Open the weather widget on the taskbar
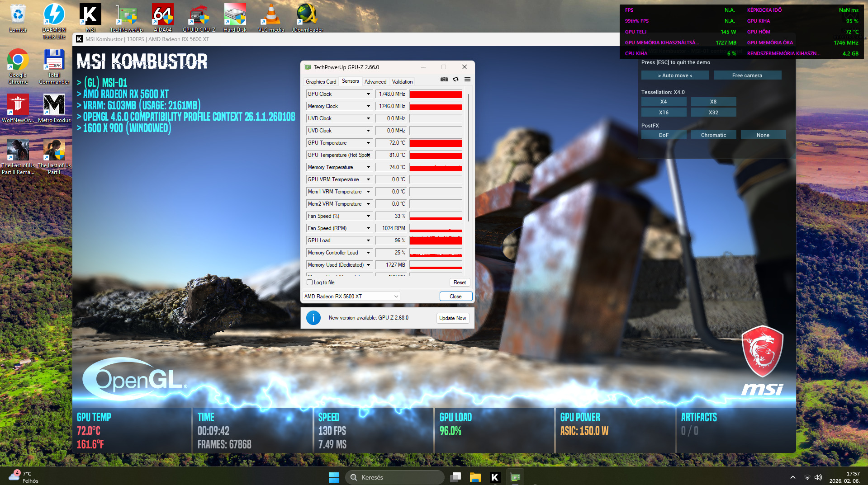This screenshot has height=485, width=868. (24, 477)
